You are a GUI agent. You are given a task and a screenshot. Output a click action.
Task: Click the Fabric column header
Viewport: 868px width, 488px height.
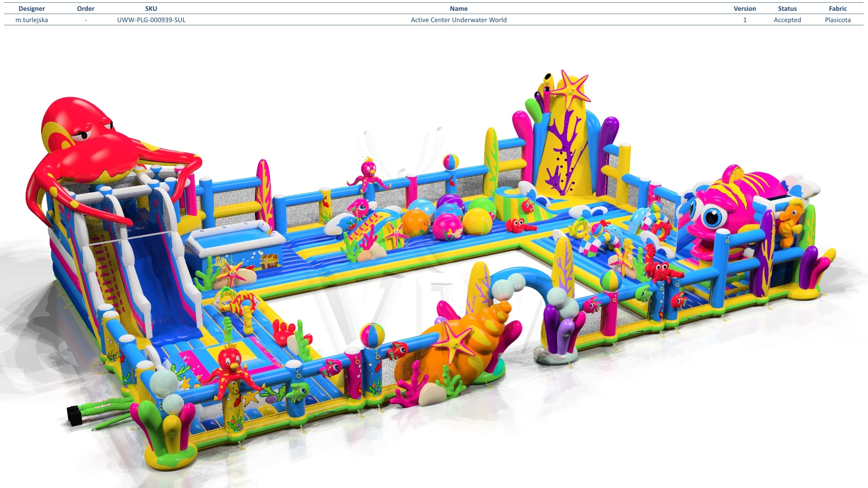838,9
